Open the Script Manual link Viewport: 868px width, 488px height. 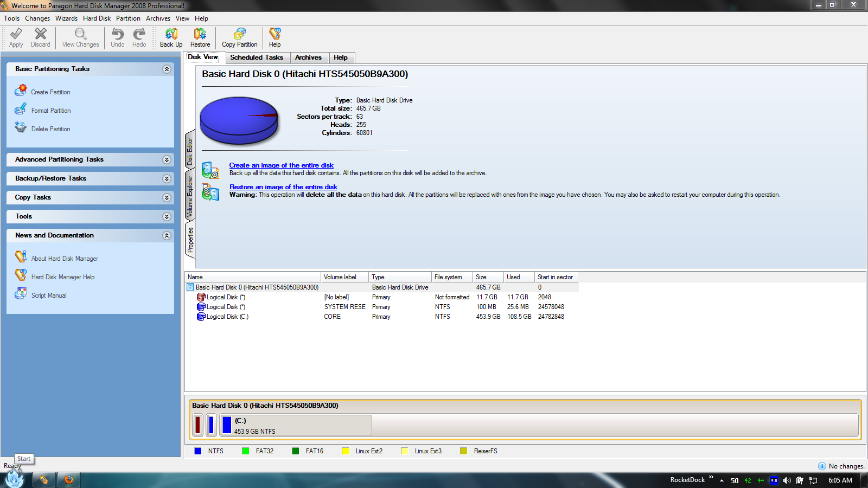pyautogui.click(x=49, y=296)
